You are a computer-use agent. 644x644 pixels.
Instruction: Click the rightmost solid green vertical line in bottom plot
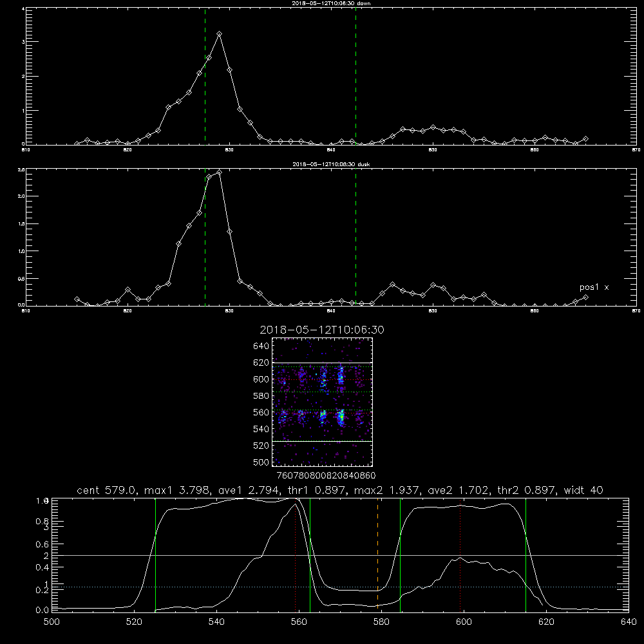[x=526, y=554]
